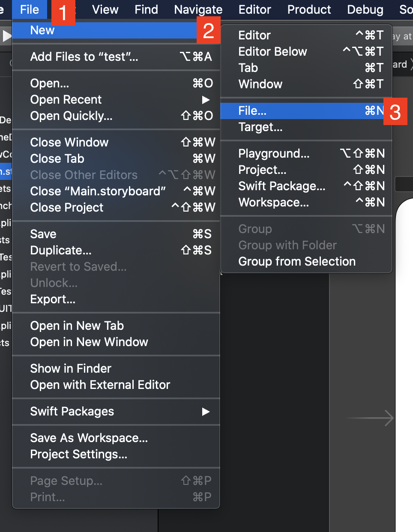The width and height of the screenshot is (413, 532).
Task: Choose Target… in New submenu
Action: tap(306, 127)
